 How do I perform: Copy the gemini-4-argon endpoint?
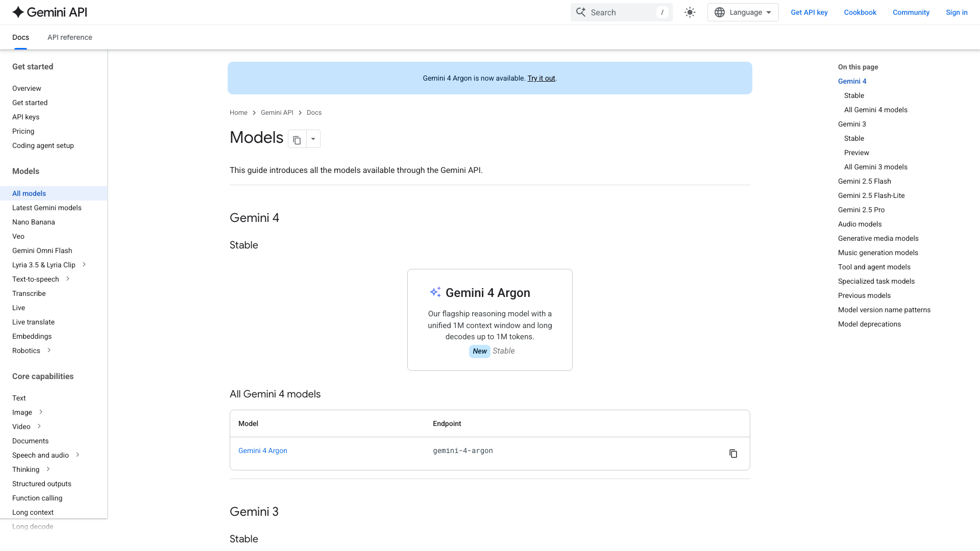[x=733, y=454]
